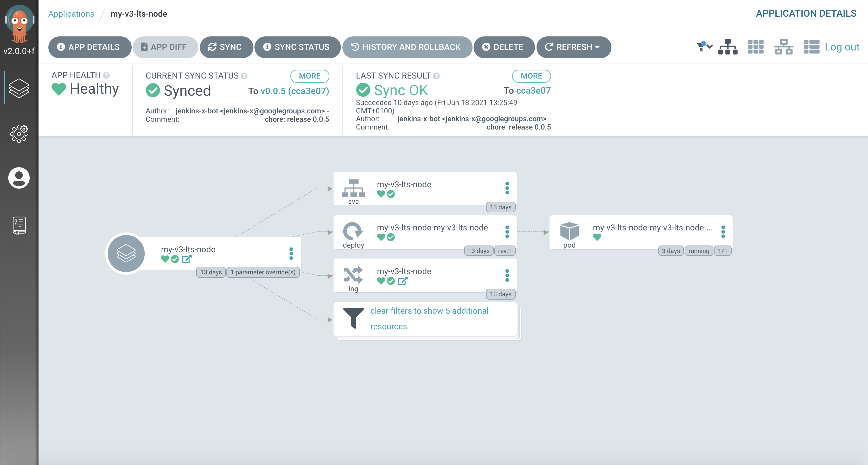Select the my-v3-lts-node root application node
868x465 pixels.
188,249
